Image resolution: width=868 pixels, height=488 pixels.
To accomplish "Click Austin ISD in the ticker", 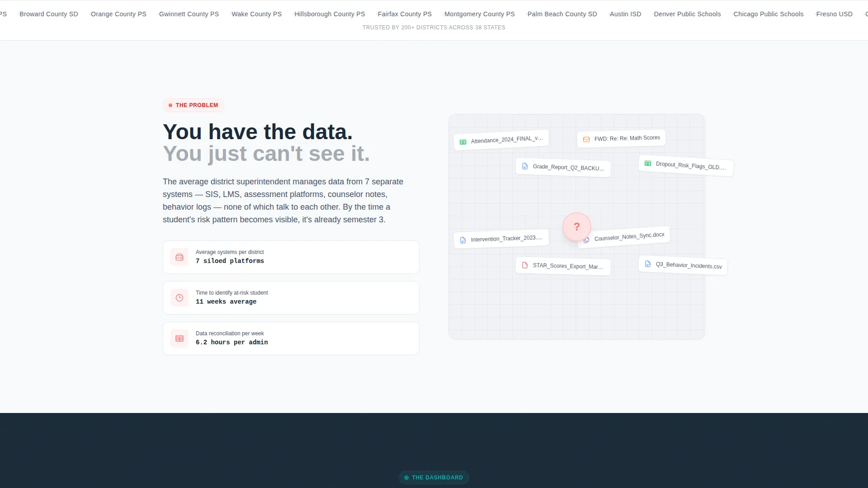I will (x=626, y=14).
